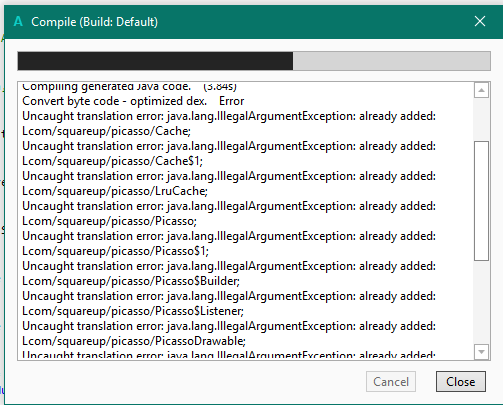Click the scroll up arrow in the log
The image size is (503, 405).
(481, 90)
